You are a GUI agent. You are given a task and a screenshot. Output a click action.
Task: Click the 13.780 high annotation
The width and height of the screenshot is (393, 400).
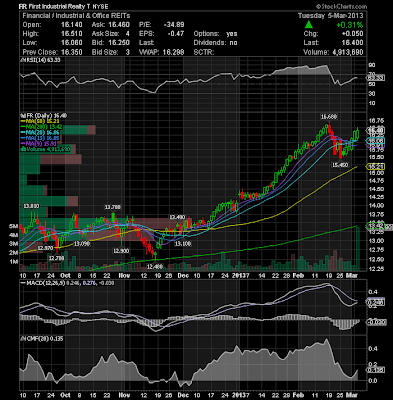(x=112, y=207)
